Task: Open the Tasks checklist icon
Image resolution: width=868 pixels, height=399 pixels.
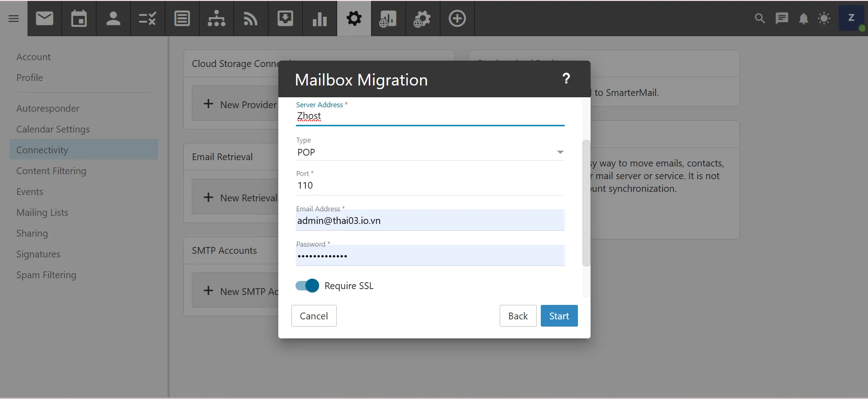Action: 148,19
